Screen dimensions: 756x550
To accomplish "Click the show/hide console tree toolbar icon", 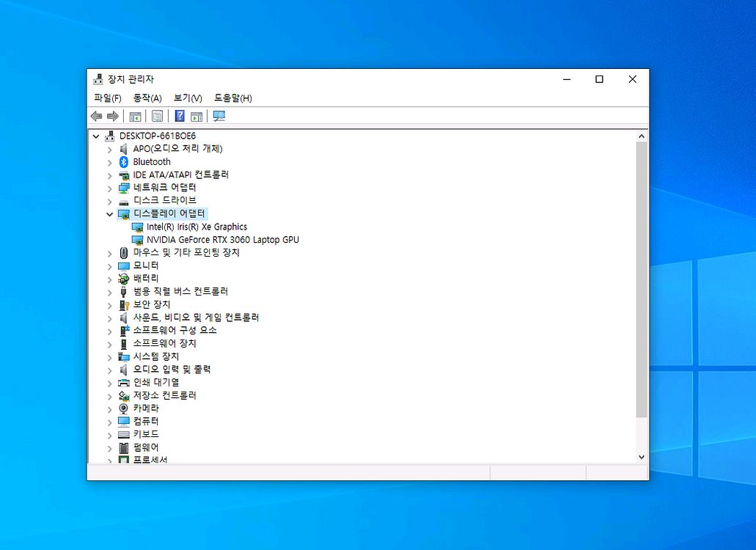I will coord(136,116).
